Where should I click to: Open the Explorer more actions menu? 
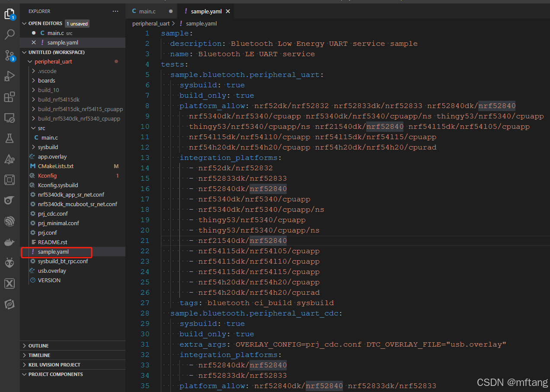pos(115,11)
